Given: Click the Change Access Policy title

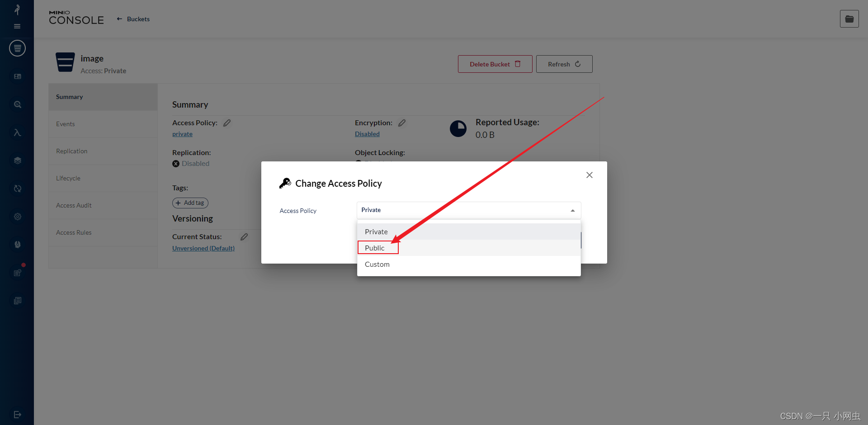Looking at the screenshot, I should pos(339,184).
